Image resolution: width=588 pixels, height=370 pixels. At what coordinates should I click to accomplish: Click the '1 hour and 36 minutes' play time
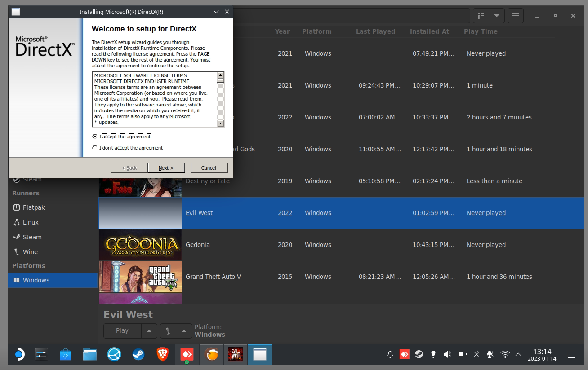(x=499, y=277)
